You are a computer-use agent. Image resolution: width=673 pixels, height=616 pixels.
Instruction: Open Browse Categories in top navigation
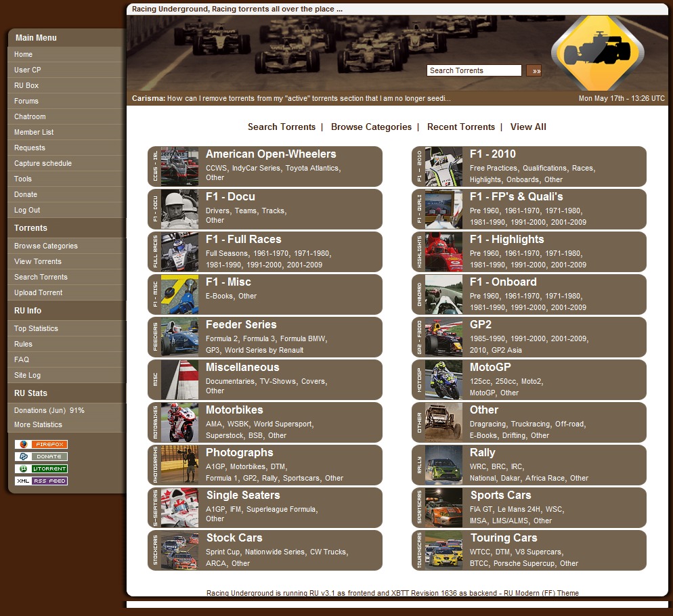371,127
